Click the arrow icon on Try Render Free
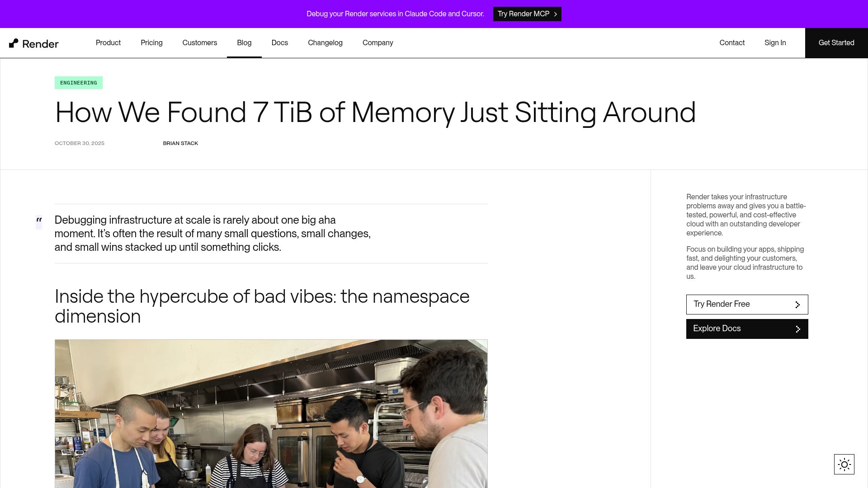Viewport: 868px width, 488px height. [x=797, y=305]
